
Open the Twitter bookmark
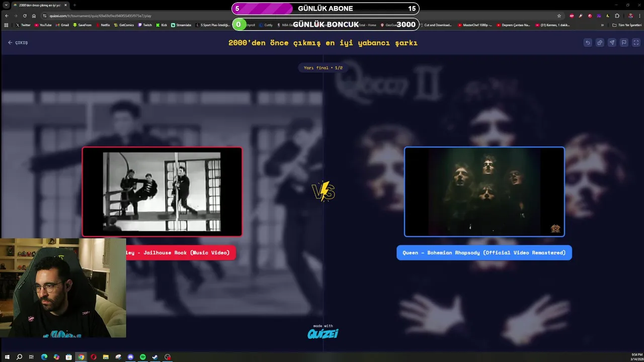23,25
